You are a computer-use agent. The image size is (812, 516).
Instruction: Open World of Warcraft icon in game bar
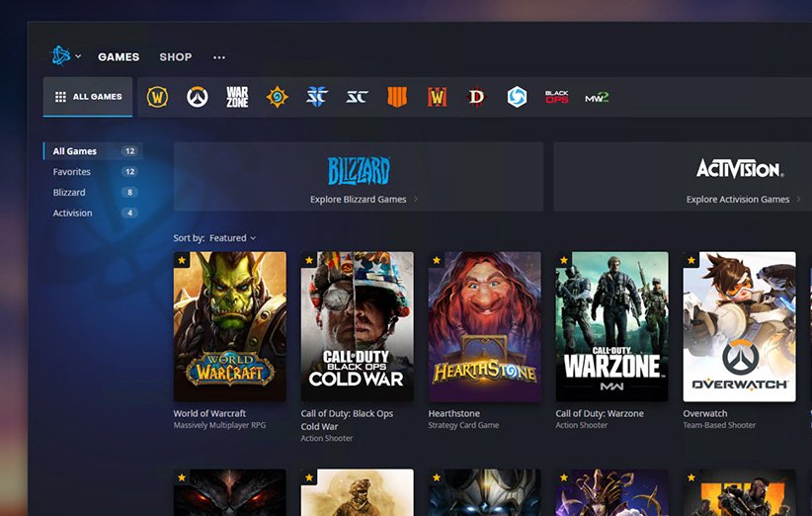point(157,97)
